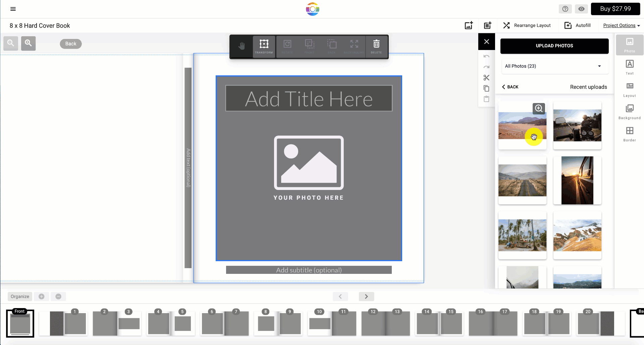This screenshot has width=644, height=345.
Task: Select the sunset car window photo thumbnail
Action: 577,180
